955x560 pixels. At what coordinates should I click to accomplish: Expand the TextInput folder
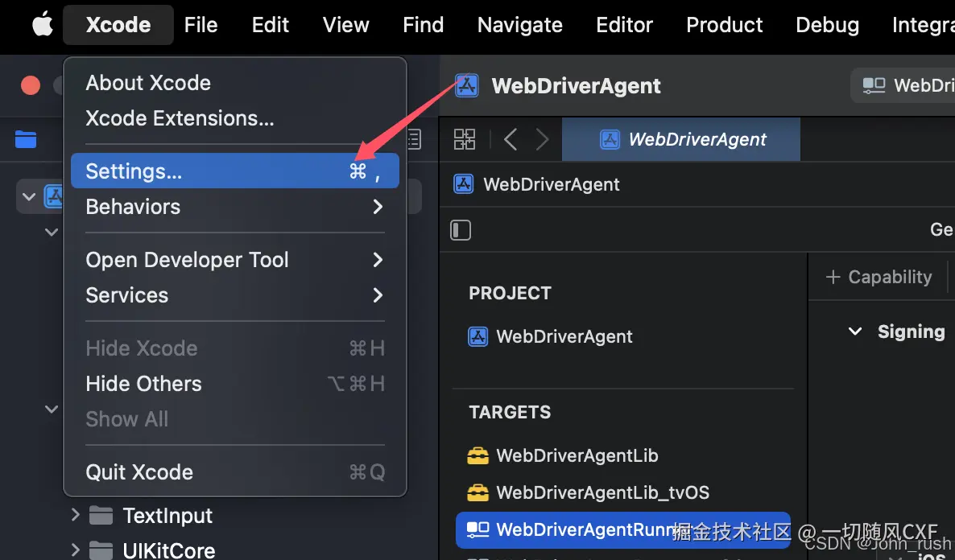click(76, 515)
